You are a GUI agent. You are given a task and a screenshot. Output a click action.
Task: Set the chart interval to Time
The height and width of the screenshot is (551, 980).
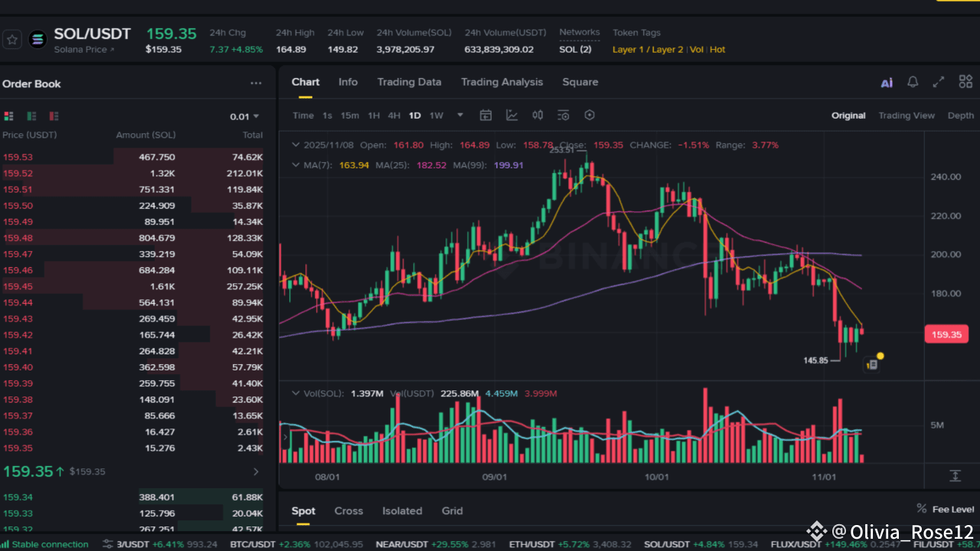point(303,116)
